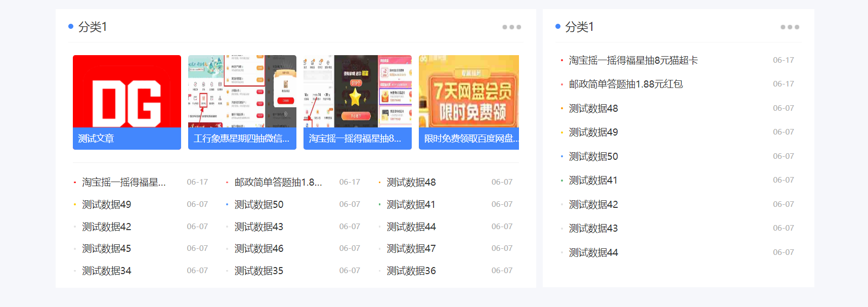Viewport: 868px width, 307px height.
Task: Open 测试数据46 in the left grid
Action: (x=259, y=248)
